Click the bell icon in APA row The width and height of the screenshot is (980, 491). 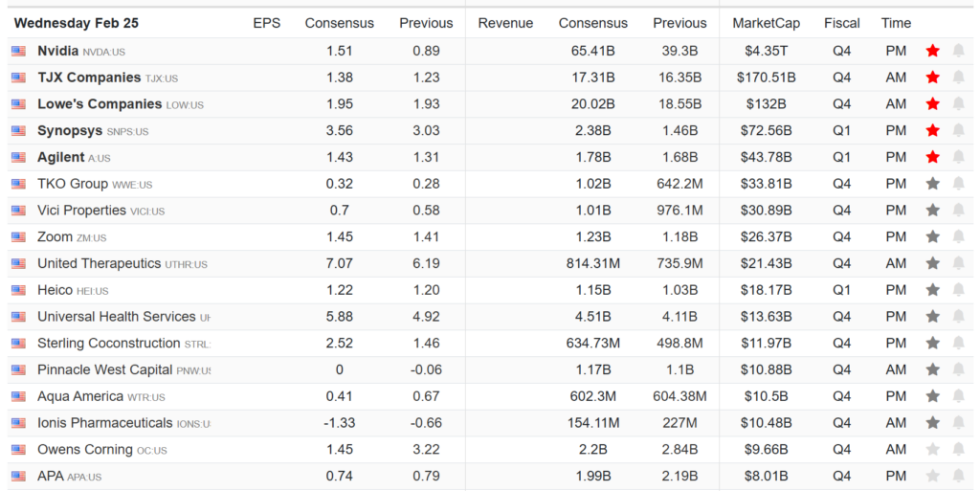[958, 476]
